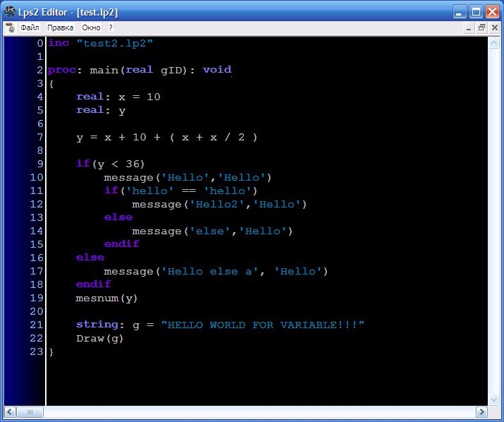Close the Lps2 Editor application
The height and width of the screenshot is (422, 504).
pos(492,12)
